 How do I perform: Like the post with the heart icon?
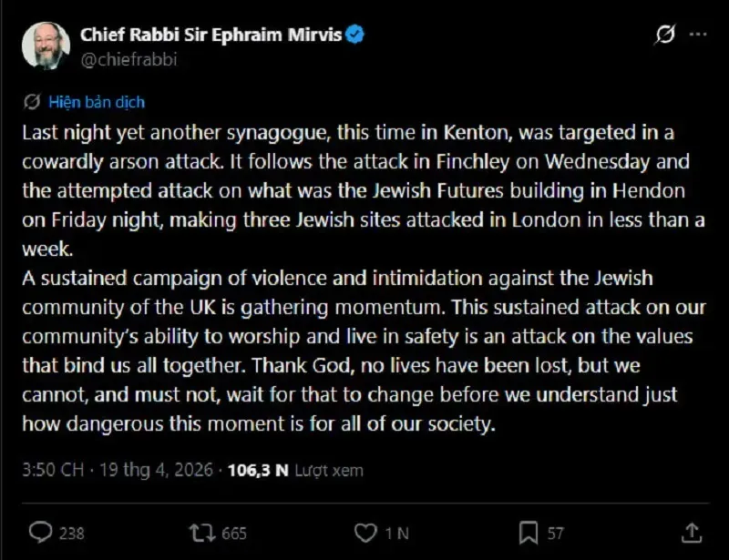(x=364, y=532)
